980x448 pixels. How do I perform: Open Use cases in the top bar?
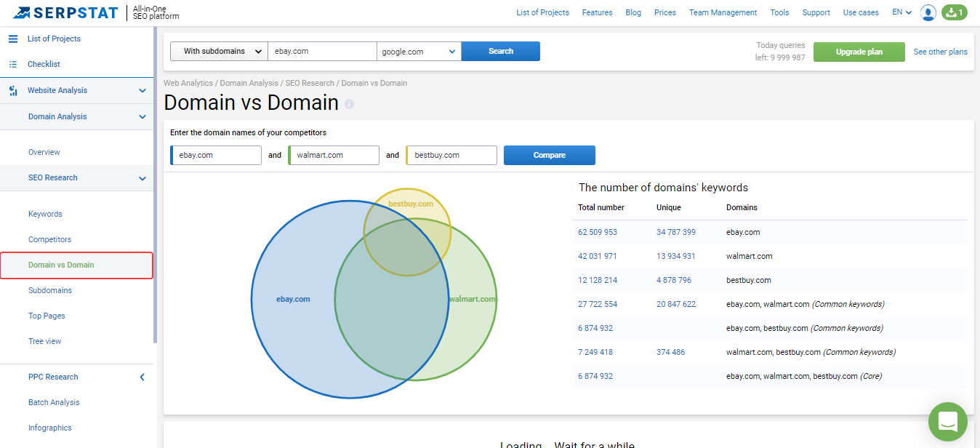861,12
